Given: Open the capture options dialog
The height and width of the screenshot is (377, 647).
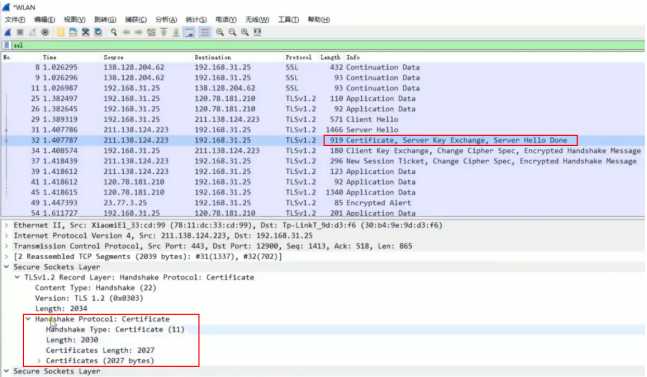Looking at the screenshot, I should tap(45, 32).
